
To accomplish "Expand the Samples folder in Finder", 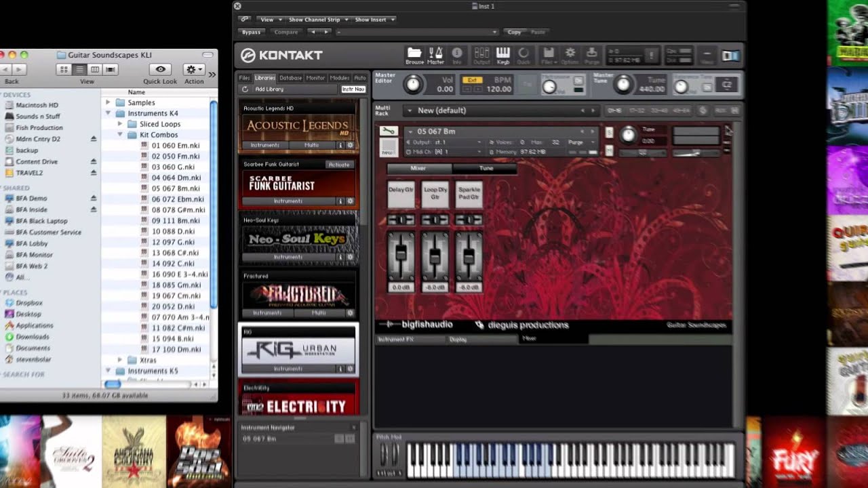I will click(x=108, y=102).
